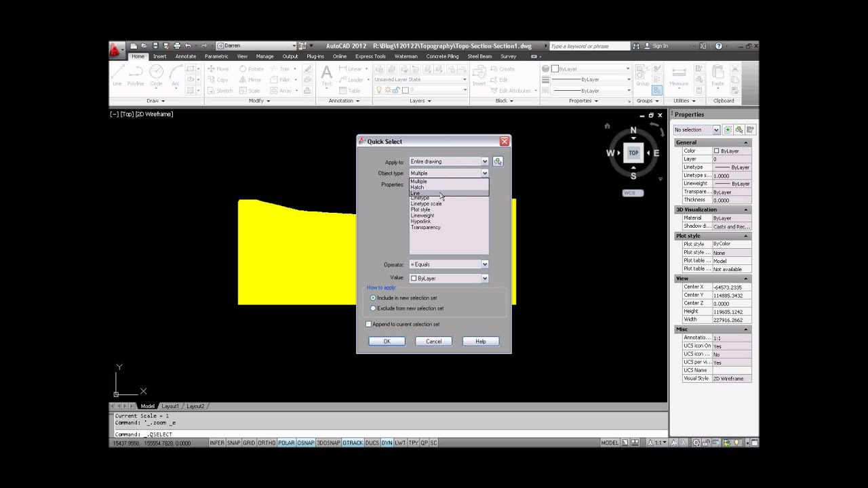Toggle ORTHO mode in status bar
Image resolution: width=868 pixels, height=488 pixels.
coord(267,443)
